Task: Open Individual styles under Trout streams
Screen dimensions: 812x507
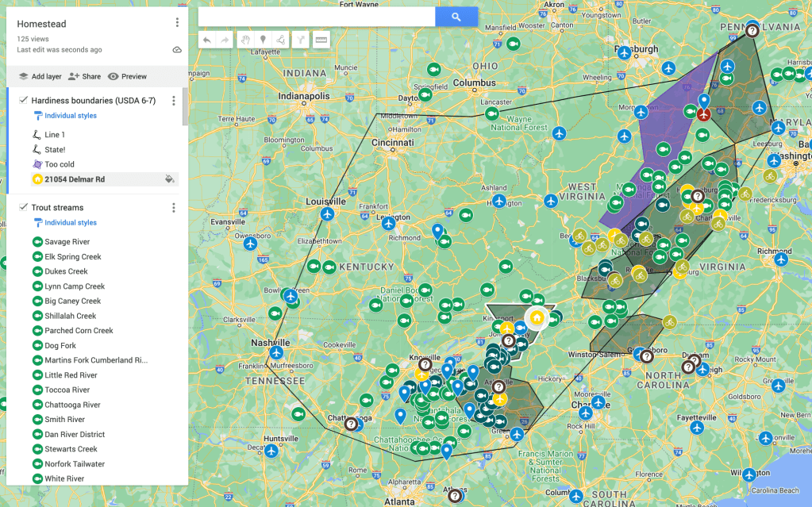Action: coord(70,223)
